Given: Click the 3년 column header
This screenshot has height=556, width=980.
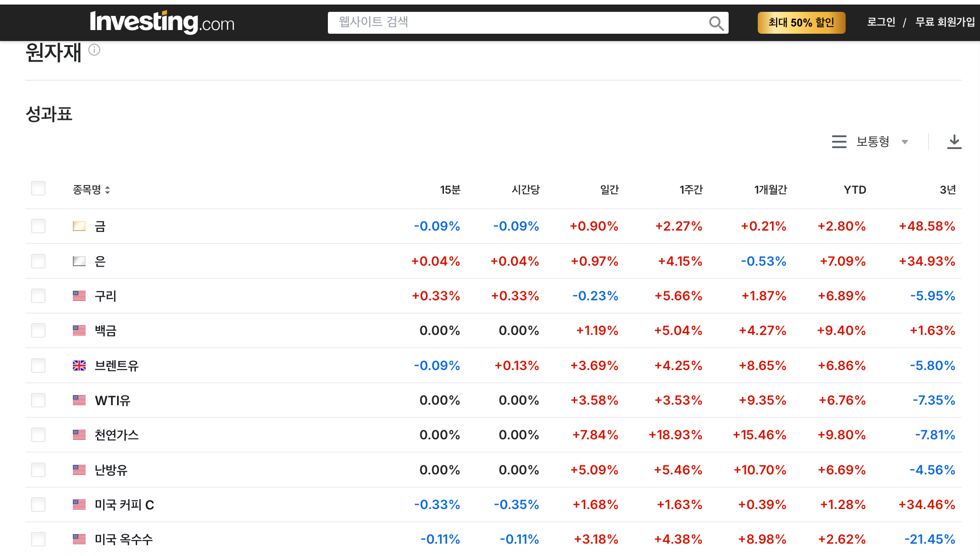Looking at the screenshot, I should (x=948, y=190).
